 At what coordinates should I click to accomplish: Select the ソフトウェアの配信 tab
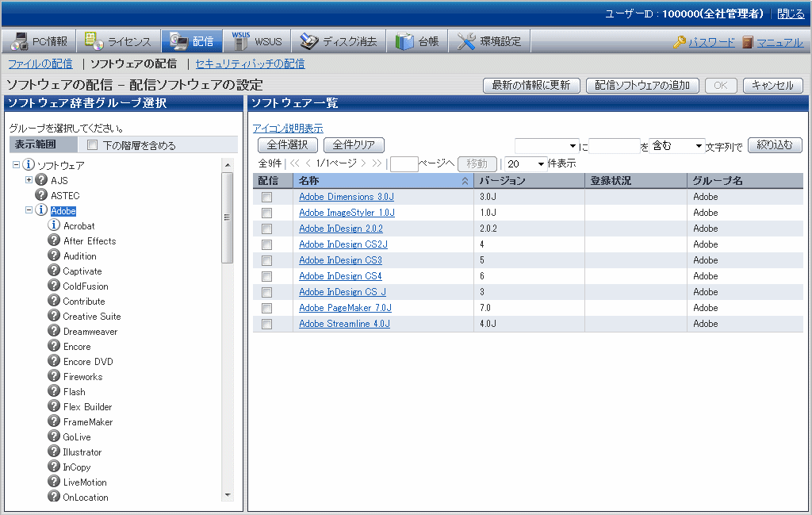(x=133, y=63)
